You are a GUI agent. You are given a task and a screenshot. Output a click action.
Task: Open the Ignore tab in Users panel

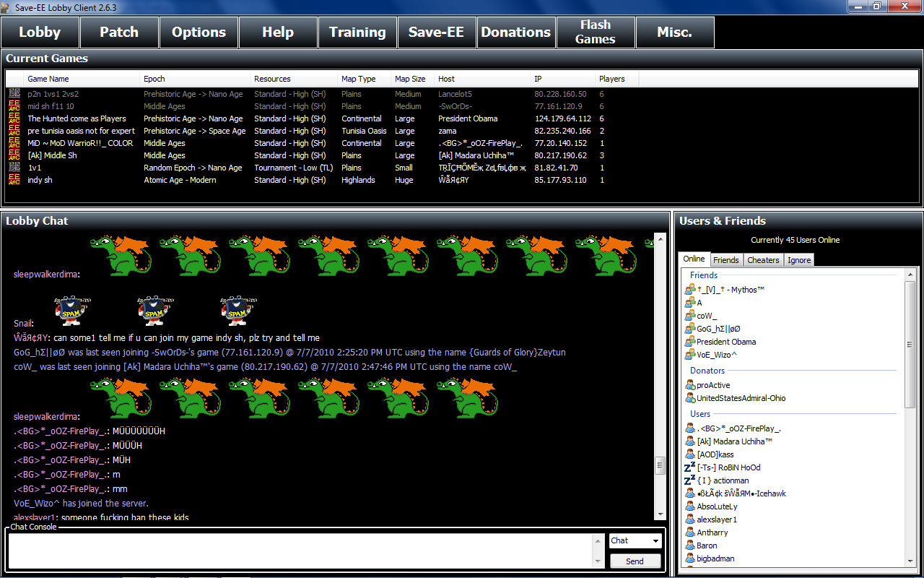799,260
